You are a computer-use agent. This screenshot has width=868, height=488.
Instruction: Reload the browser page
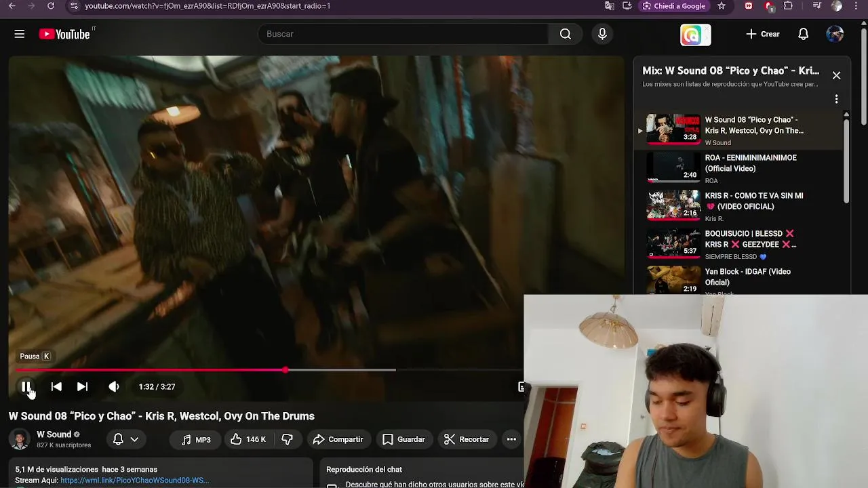click(50, 5)
